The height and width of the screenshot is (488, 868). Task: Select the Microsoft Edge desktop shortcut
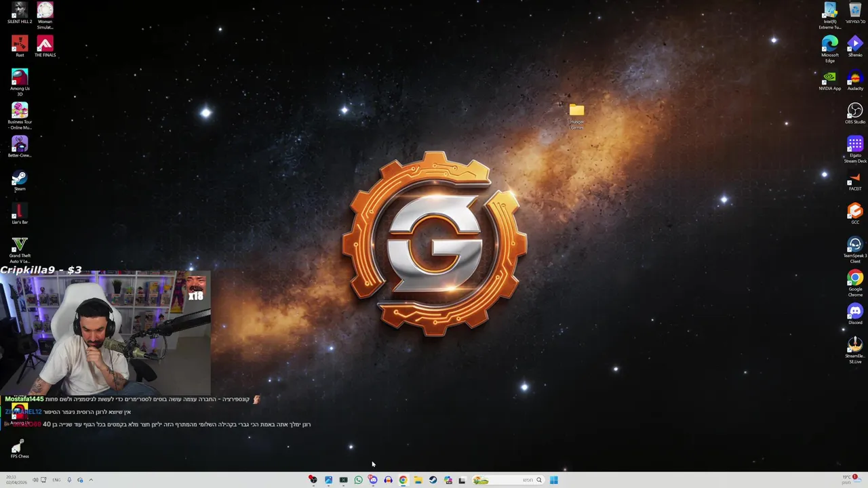(x=830, y=49)
